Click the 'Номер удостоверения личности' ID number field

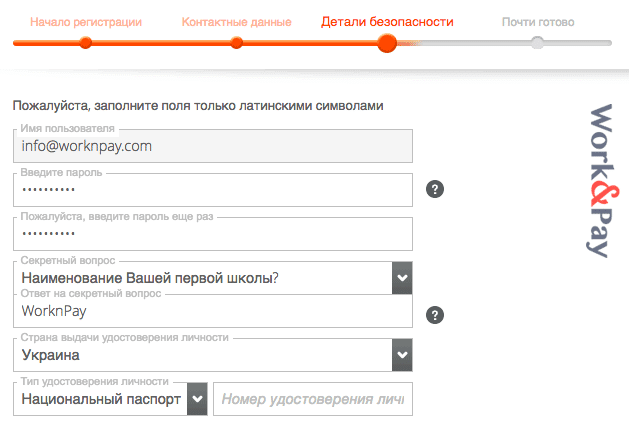[x=313, y=399]
